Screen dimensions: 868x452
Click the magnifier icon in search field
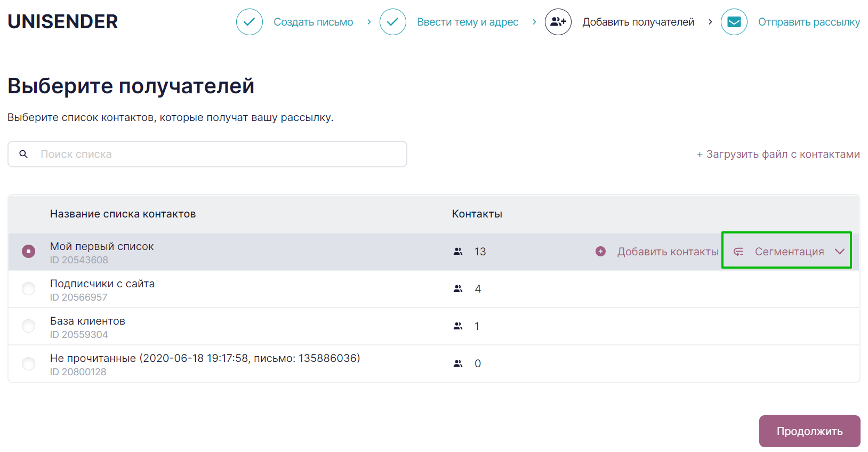[23, 154]
